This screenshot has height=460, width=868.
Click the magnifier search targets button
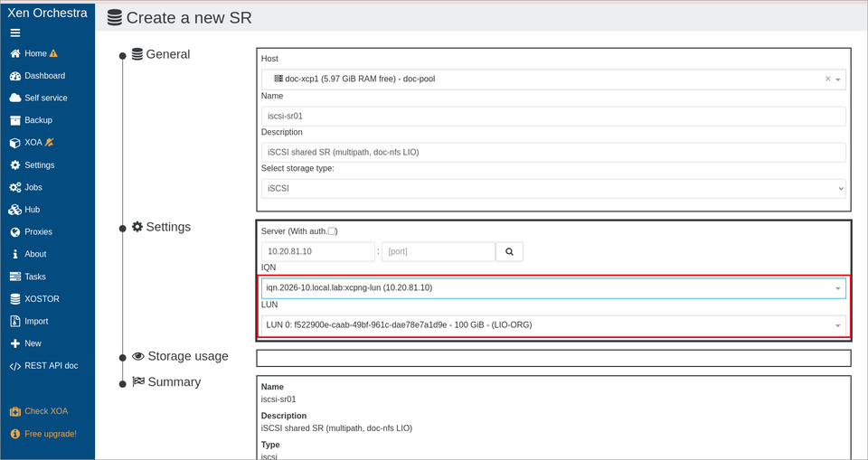click(x=509, y=252)
